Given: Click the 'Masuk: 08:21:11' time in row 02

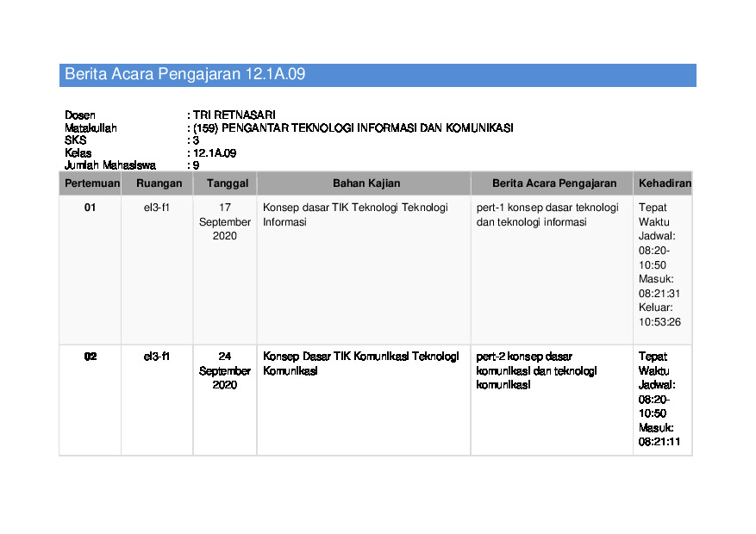Looking at the screenshot, I should [x=659, y=435].
